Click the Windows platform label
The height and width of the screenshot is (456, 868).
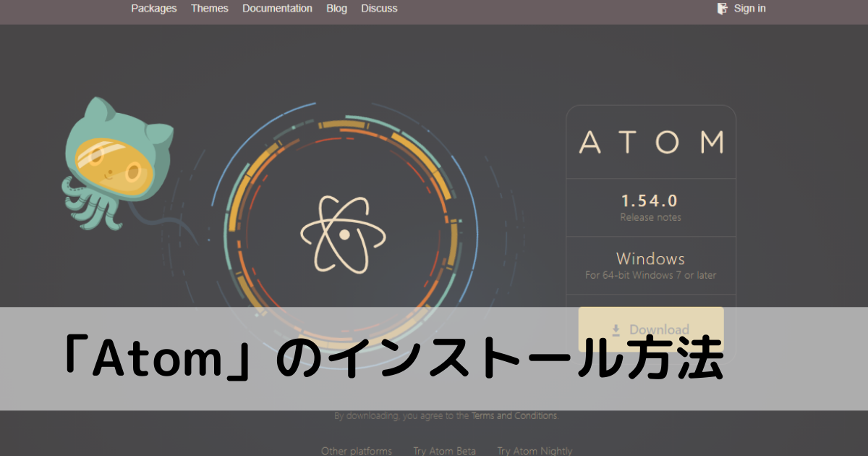click(x=650, y=258)
